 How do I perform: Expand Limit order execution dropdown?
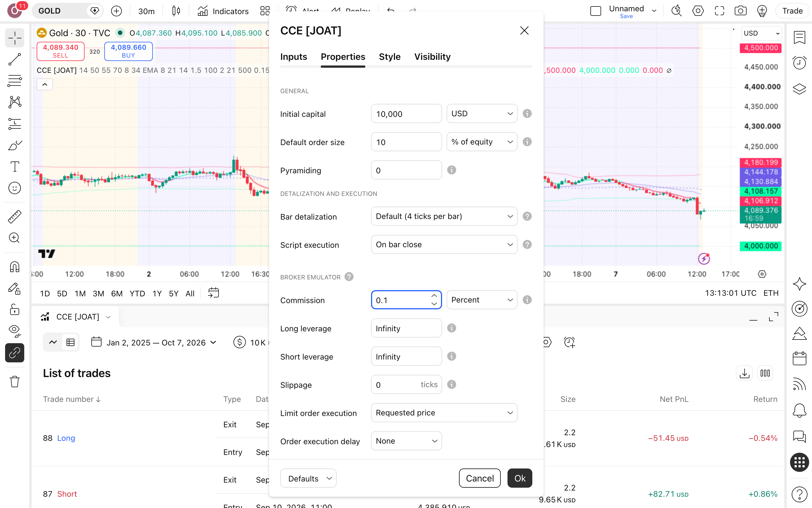click(444, 413)
